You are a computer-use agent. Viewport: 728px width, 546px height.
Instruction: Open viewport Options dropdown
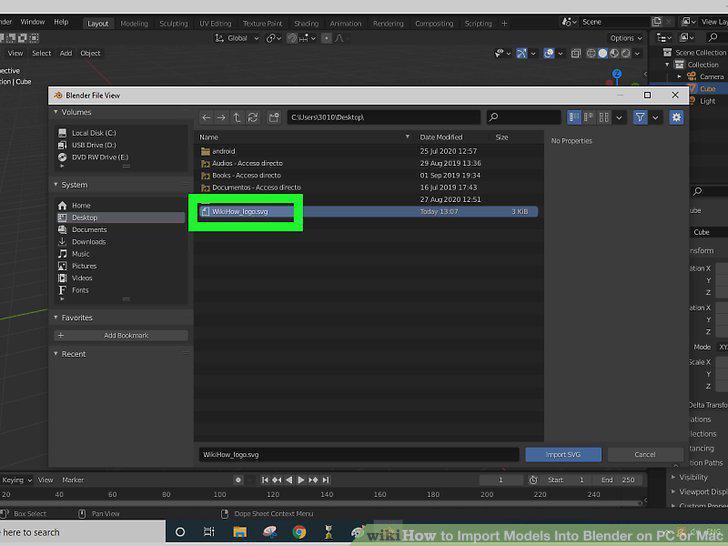(625, 38)
